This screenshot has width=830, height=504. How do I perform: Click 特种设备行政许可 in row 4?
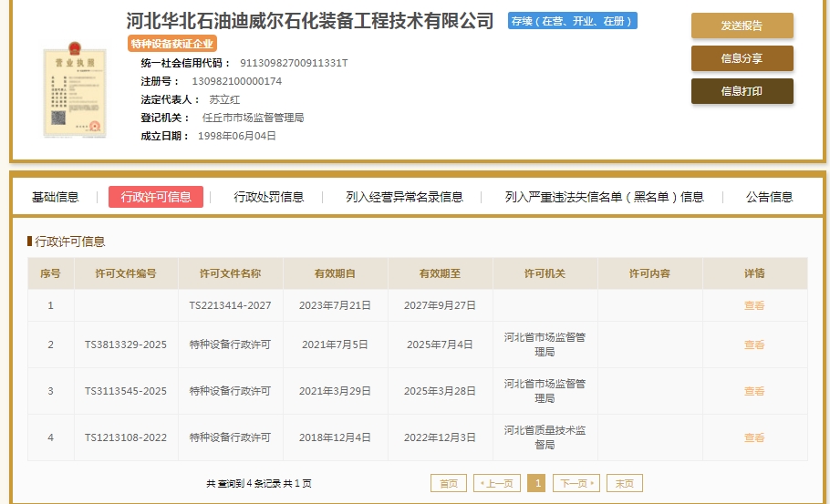pyautogui.click(x=230, y=437)
